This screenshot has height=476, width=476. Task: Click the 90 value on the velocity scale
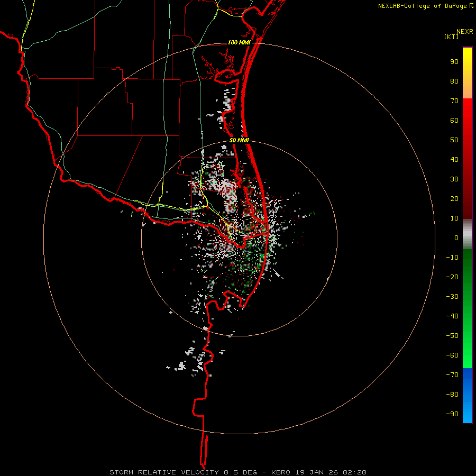coord(454,62)
